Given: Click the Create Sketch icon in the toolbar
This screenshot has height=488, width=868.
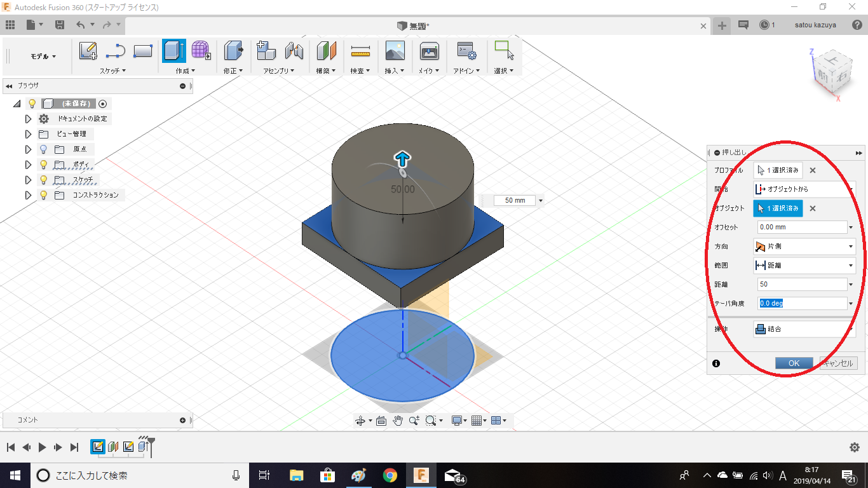Looking at the screenshot, I should 88,51.
